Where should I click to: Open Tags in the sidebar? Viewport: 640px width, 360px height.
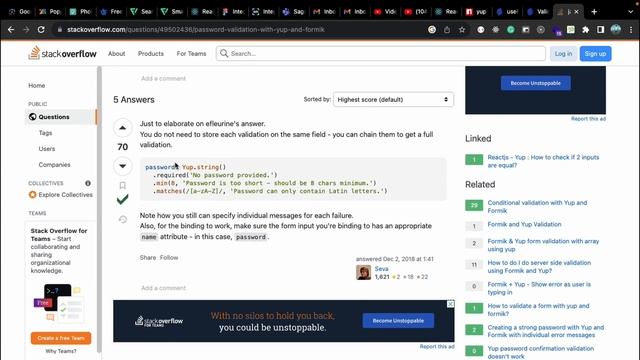[x=45, y=133]
